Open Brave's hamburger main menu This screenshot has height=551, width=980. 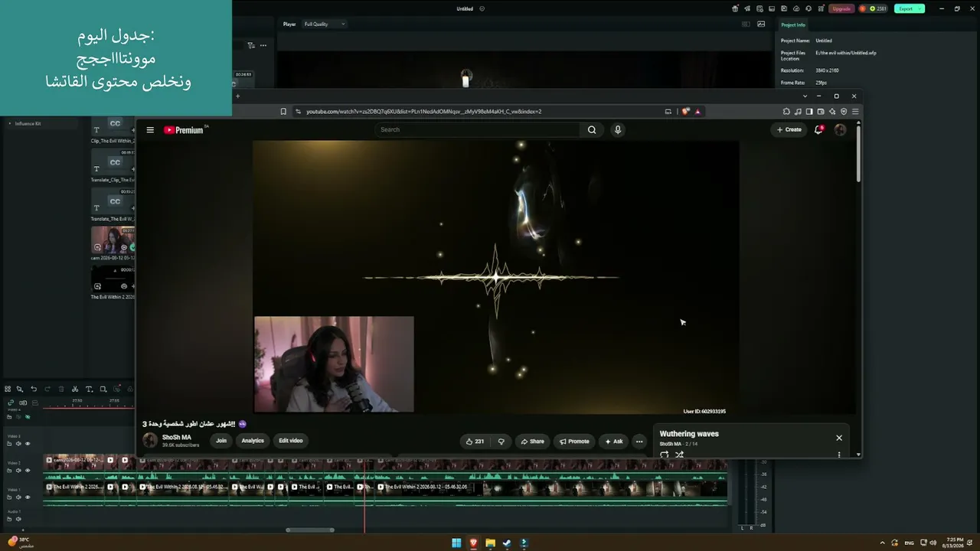click(855, 112)
